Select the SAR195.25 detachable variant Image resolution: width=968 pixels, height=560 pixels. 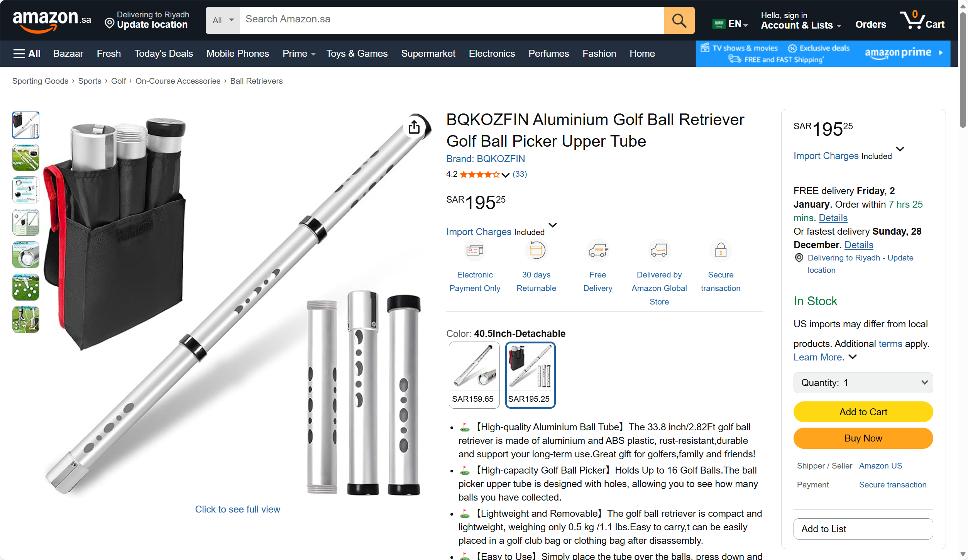coord(530,375)
